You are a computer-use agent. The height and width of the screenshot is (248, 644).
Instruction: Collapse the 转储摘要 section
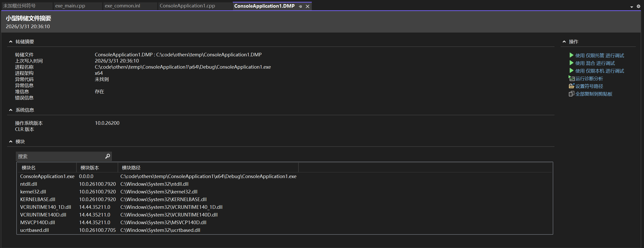coord(11,42)
